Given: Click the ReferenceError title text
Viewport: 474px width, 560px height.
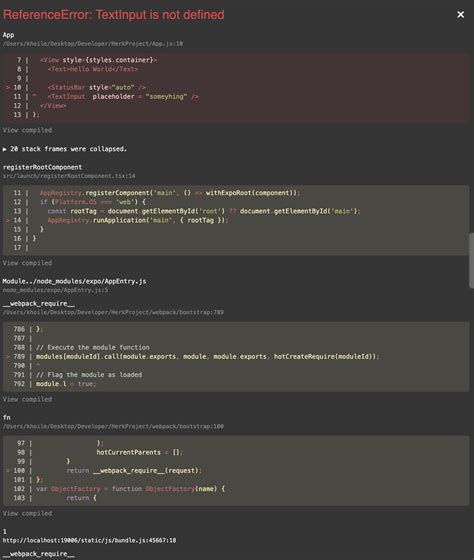Looking at the screenshot, I should (114, 15).
